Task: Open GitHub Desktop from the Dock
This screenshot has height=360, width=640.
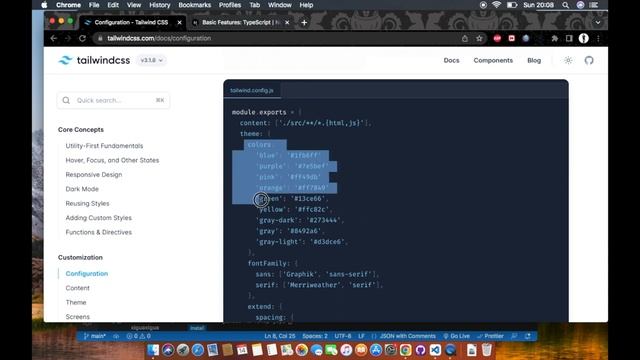Action: tap(420, 350)
